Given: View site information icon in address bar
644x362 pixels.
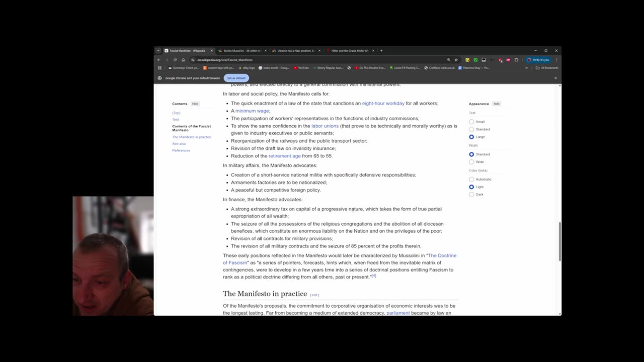Looking at the screenshot, I should (193, 60).
